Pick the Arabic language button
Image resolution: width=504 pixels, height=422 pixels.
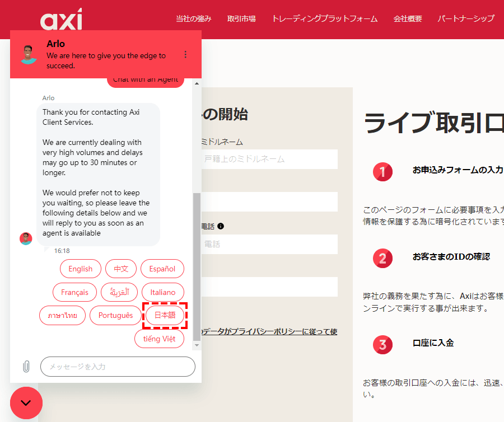point(119,292)
